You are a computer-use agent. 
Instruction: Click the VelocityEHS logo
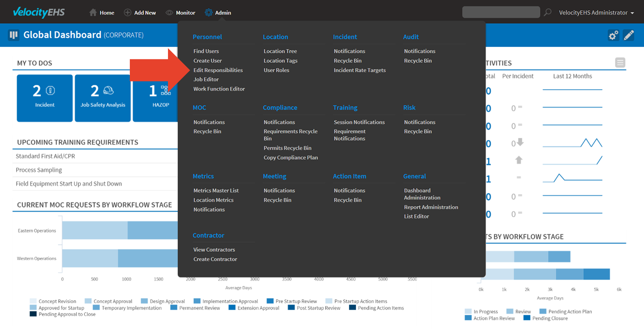39,12
